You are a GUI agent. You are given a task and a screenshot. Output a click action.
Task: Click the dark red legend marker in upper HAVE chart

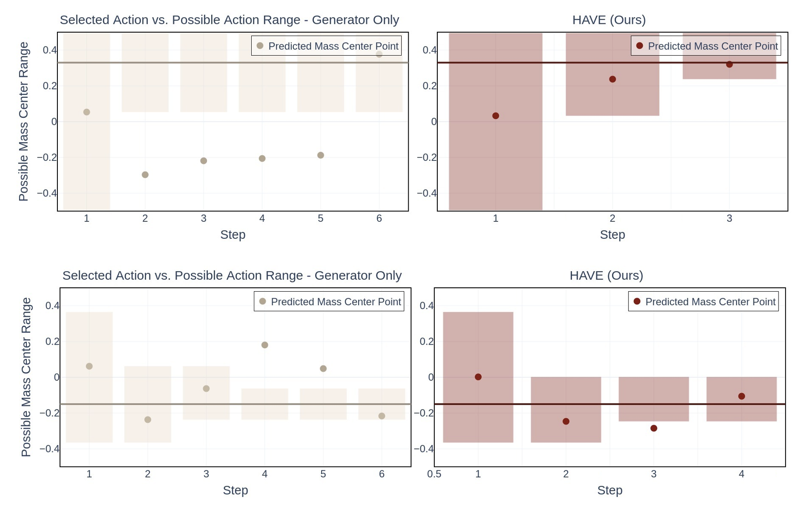639,46
